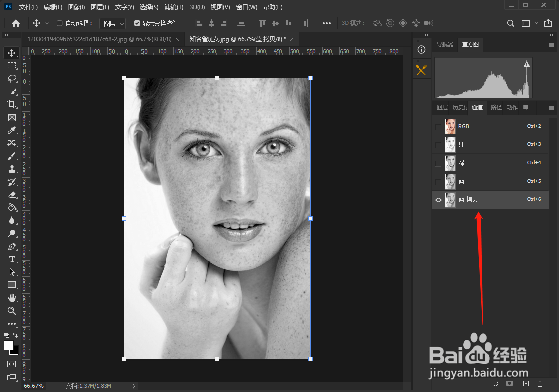Uncheck the 显示变换控件 checkbox
Screen dimensions: 559x392
tap(137, 23)
